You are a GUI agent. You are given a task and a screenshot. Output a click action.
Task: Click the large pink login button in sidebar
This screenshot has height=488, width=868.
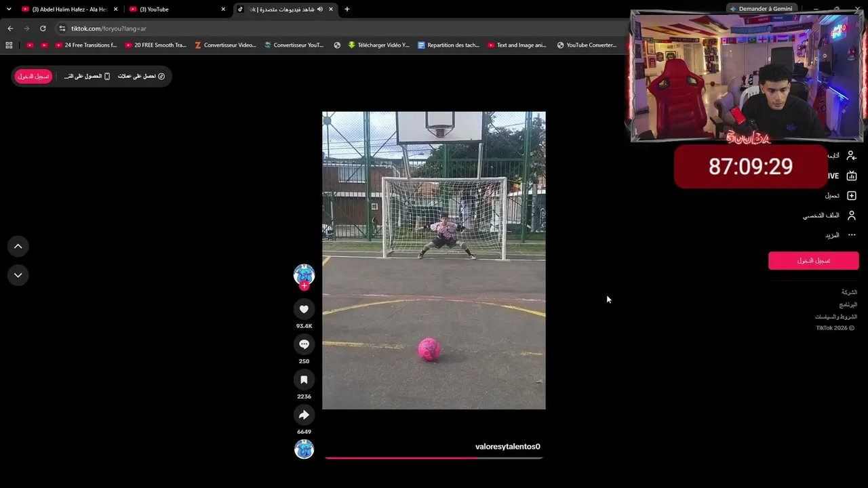click(813, 261)
